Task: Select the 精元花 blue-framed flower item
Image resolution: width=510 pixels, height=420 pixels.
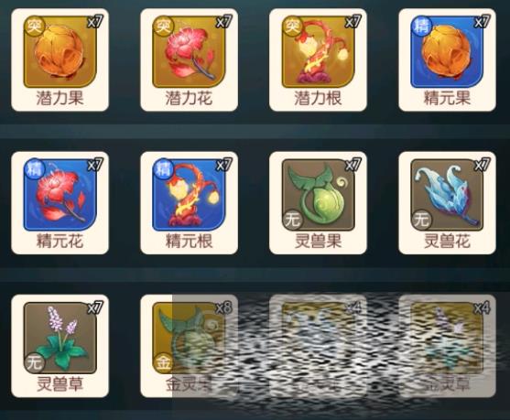Action: 60,203
